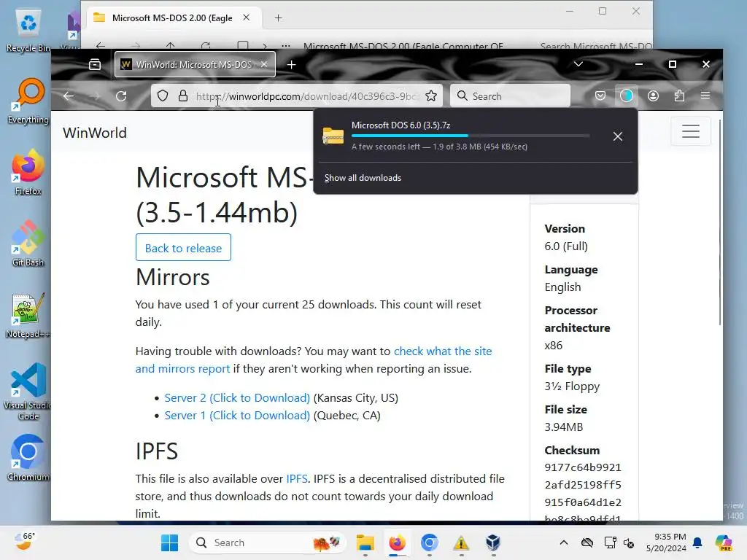Viewport: 747px width, 560px height.
Task: Click the winworldpc.com URL address field
Action: coord(307,96)
